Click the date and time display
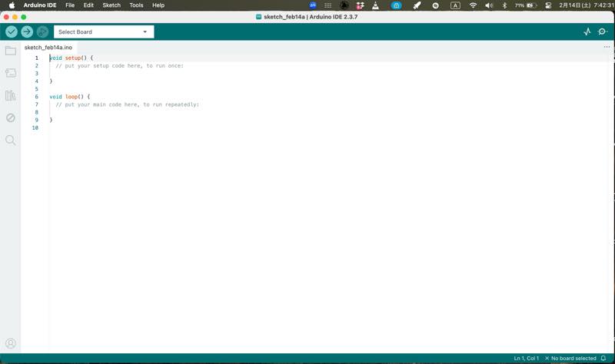This screenshot has width=615, height=364. pos(586,5)
